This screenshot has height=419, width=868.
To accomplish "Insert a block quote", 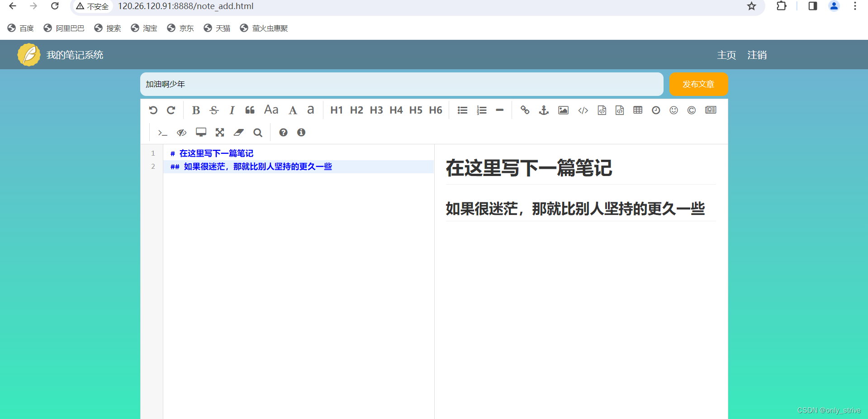I will coord(250,110).
